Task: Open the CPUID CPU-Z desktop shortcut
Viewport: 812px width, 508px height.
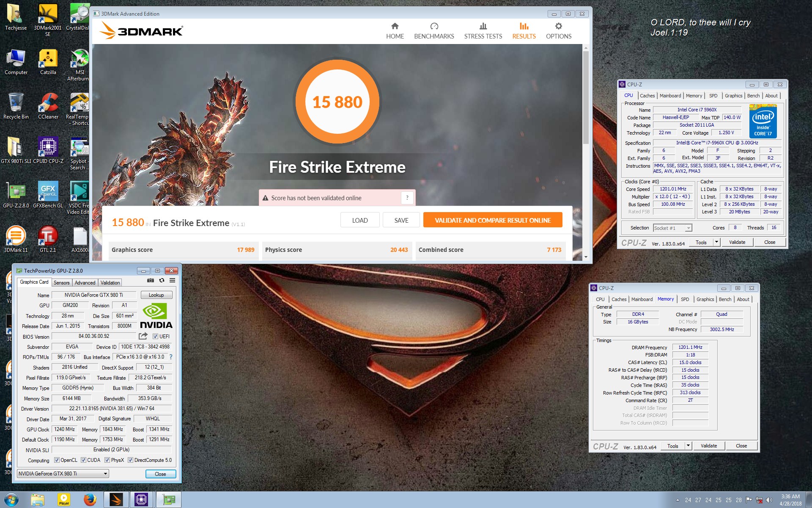Action: point(48,151)
